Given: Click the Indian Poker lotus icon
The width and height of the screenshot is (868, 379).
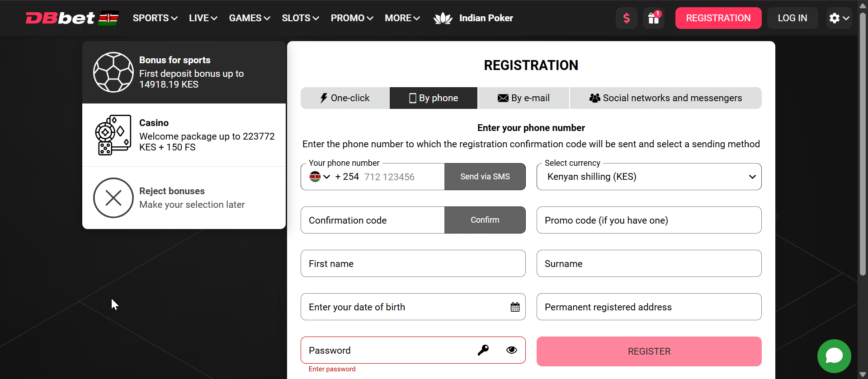Looking at the screenshot, I should click(443, 18).
